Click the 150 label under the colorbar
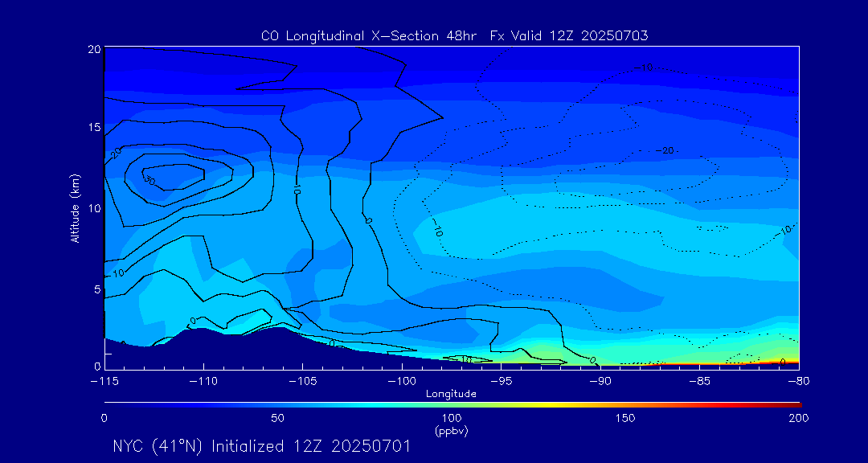 tap(626, 418)
